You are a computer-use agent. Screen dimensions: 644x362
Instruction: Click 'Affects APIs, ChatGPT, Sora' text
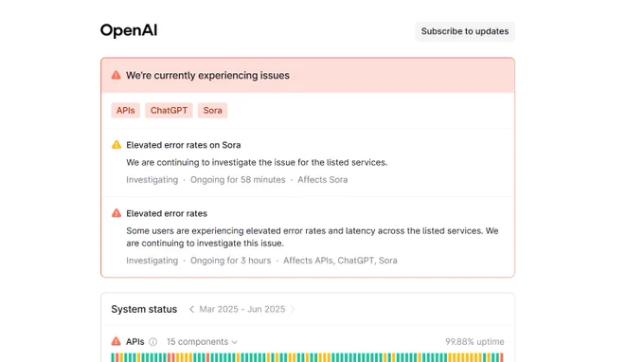(x=340, y=261)
